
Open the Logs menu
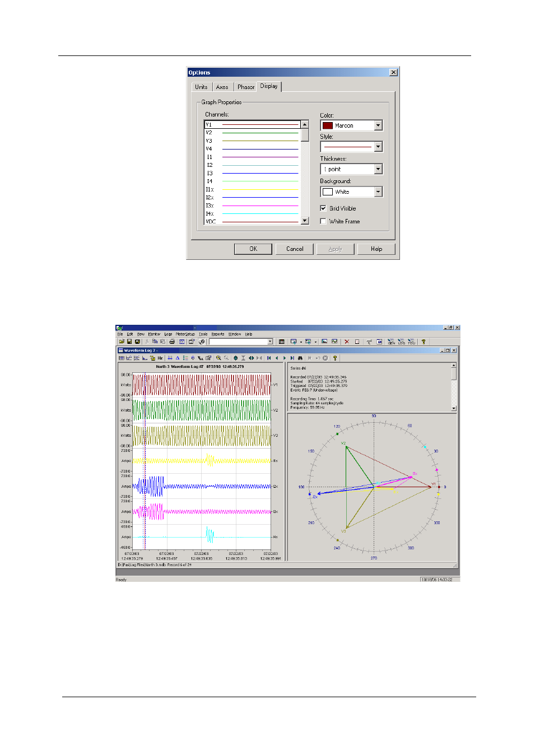[168, 334]
